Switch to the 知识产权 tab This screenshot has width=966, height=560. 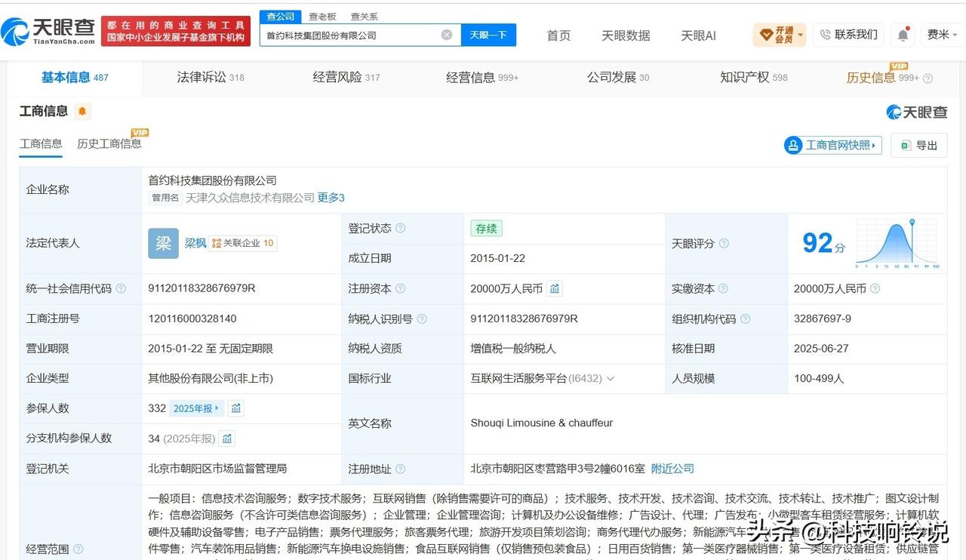coord(754,78)
